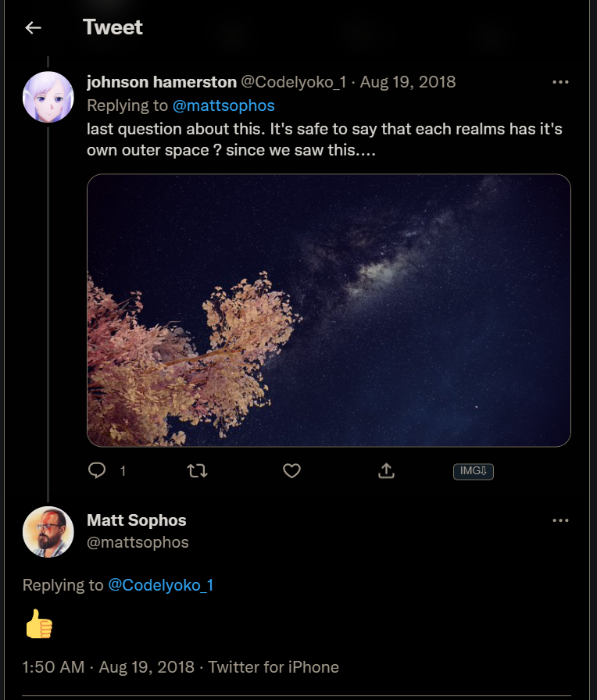This screenshot has height=700, width=597.
Task: Click the 1:50 AM timestamp on Matt's tweet
Action: 53,667
